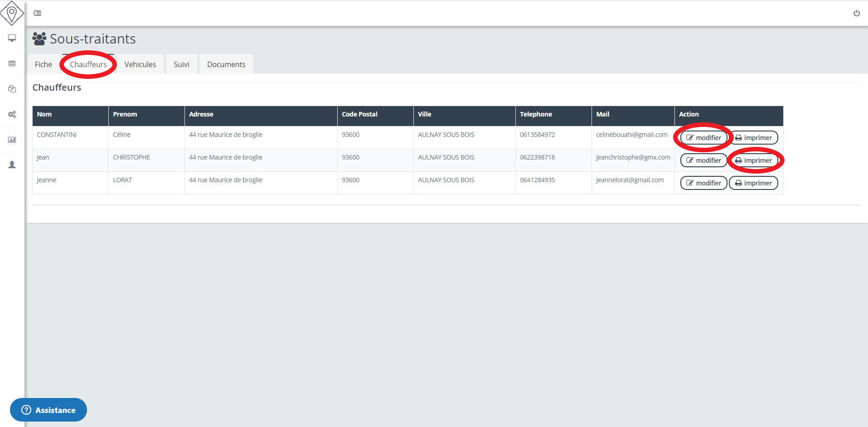Print the CONSTANTINI Céline driver record
Image resolution: width=868 pixels, height=427 pixels.
753,138
